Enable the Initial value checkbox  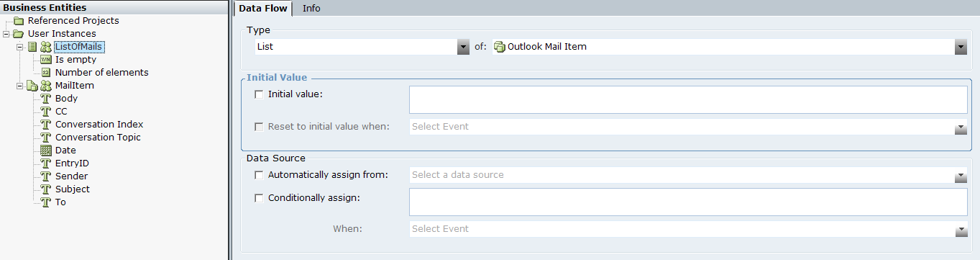[260, 94]
